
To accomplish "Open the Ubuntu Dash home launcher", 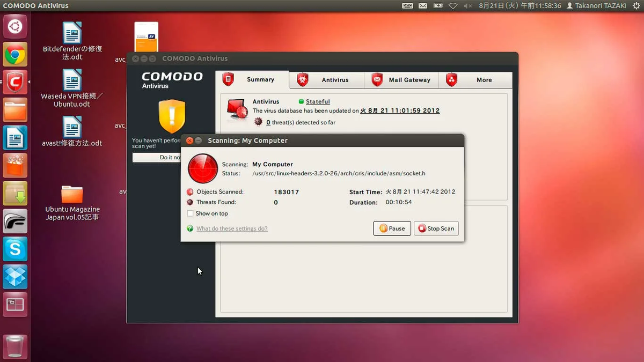I will 15,26.
